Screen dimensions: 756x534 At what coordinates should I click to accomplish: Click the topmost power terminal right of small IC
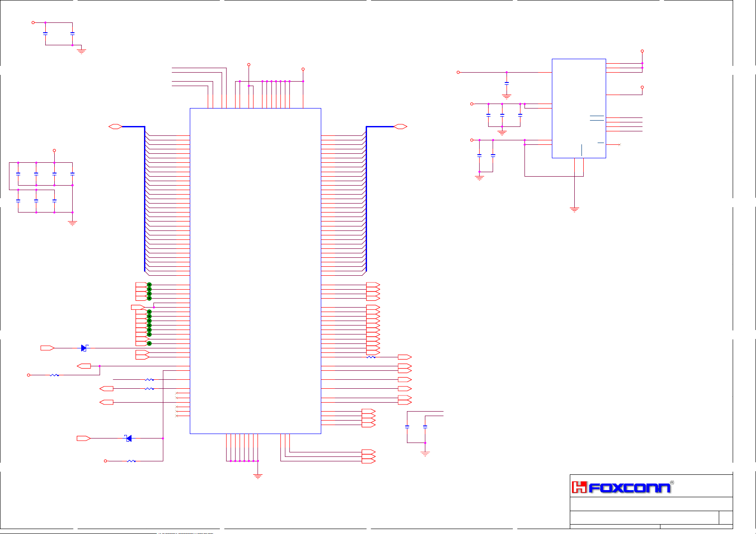[x=642, y=51]
